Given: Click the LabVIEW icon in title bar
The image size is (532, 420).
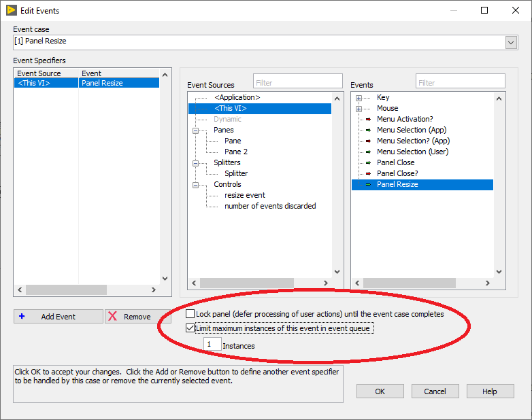Looking at the screenshot, I should pos(11,10).
